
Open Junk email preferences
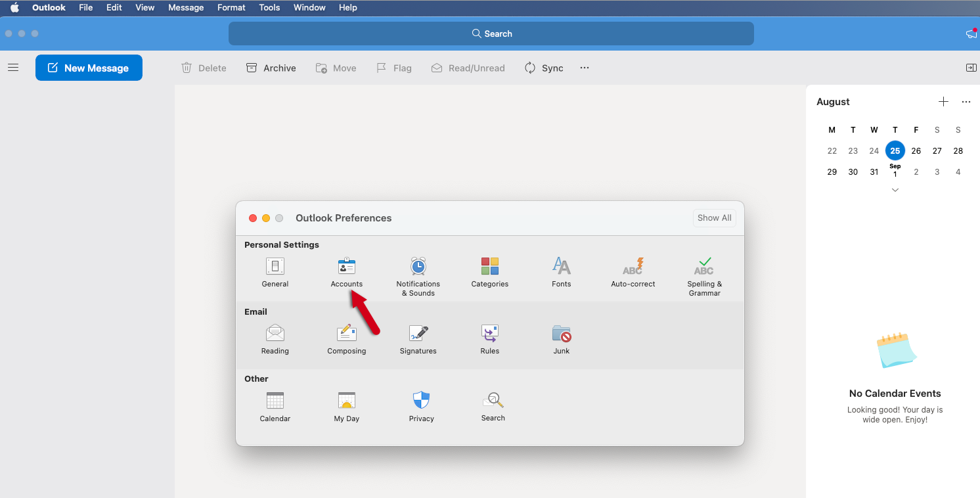[562, 340]
